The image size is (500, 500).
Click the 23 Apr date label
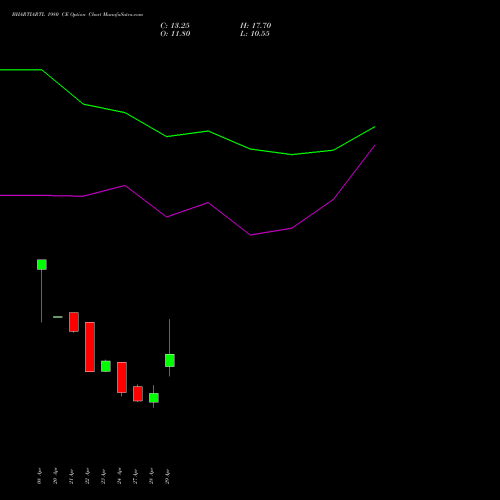[103, 476]
